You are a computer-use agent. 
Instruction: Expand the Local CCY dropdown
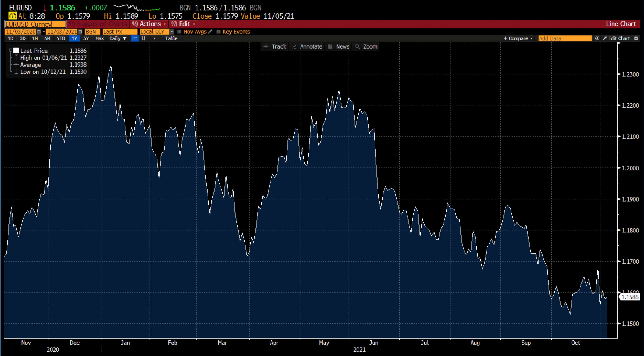point(172,32)
